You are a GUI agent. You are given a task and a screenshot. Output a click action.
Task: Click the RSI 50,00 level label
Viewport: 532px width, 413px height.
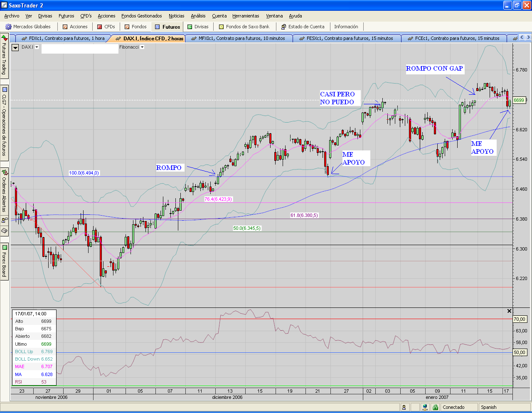pos(520,352)
